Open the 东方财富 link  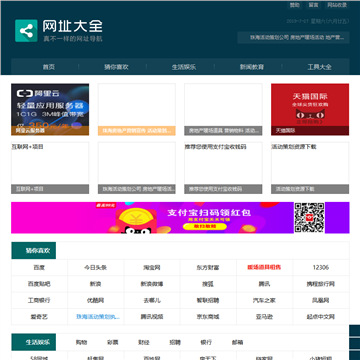tap(208, 267)
